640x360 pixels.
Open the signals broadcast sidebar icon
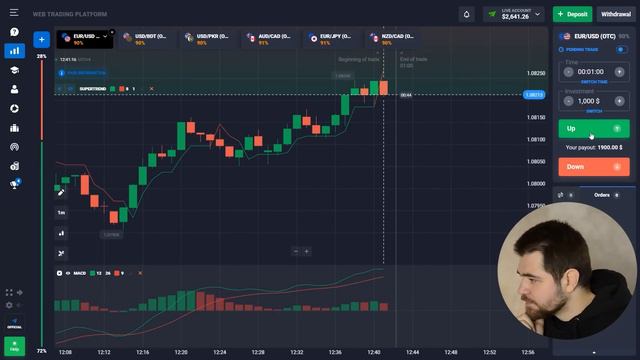click(14, 147)
